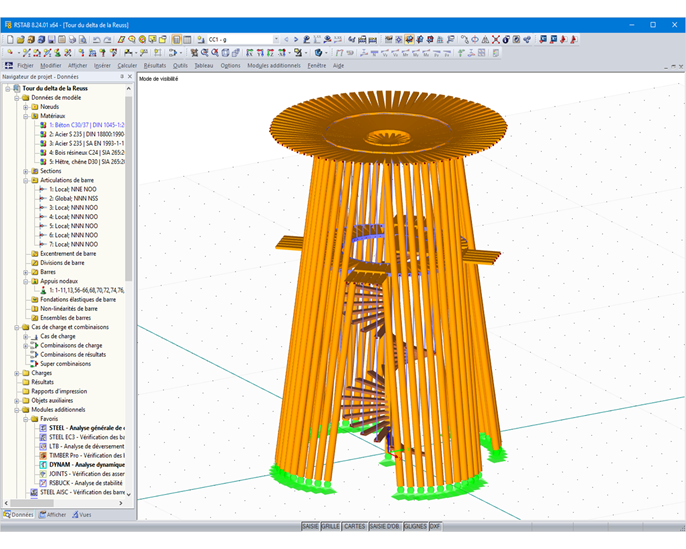The height and width of the screenshot is (549, 686).
Task: Open the Modules additionnels menu
Action: (273, 65)
